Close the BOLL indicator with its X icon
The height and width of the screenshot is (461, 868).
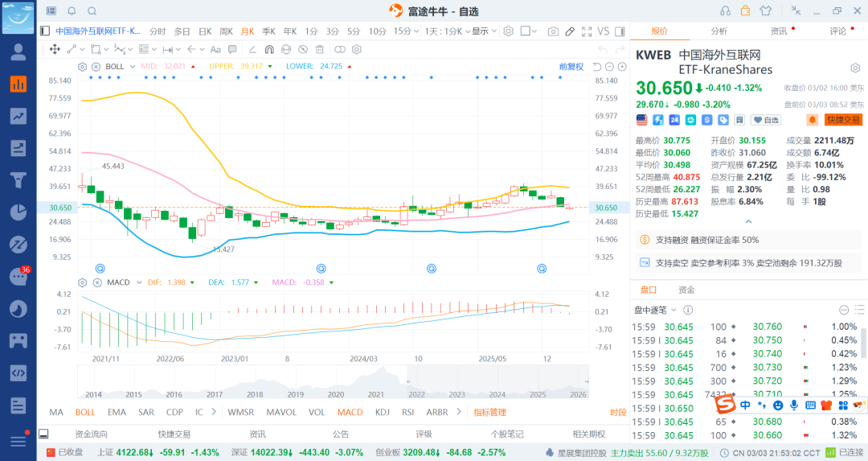pyautogui.click(x=96, y=66)
